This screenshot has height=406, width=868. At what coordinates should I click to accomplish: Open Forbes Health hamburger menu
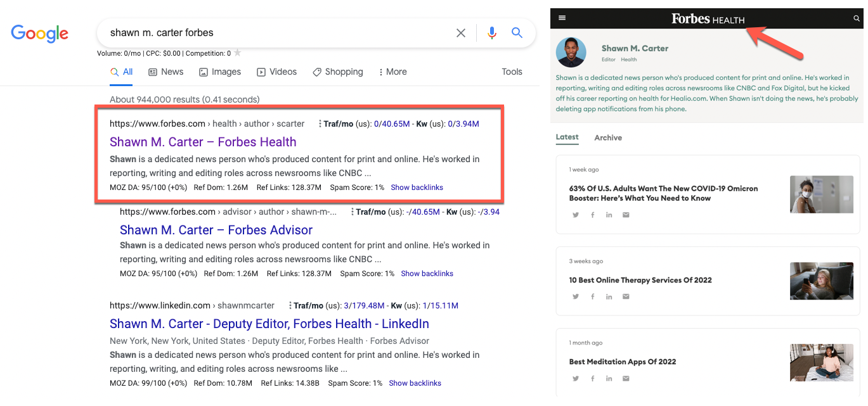pos(562,18)
